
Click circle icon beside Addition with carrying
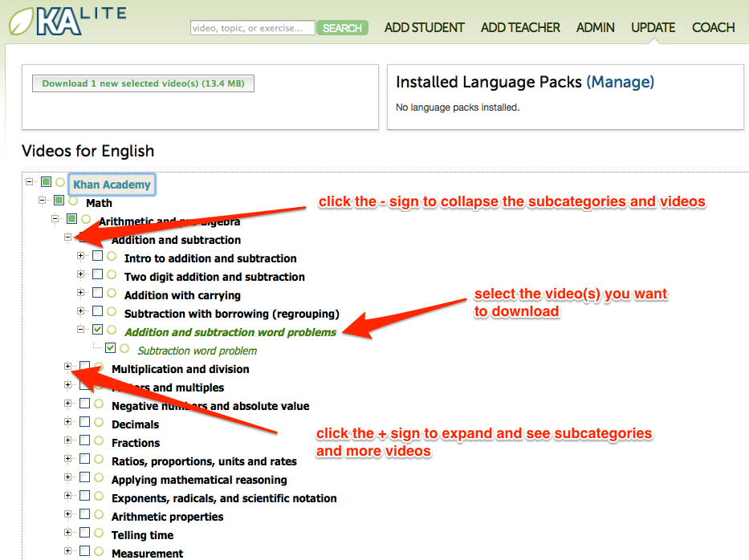(x=112, y=293)
